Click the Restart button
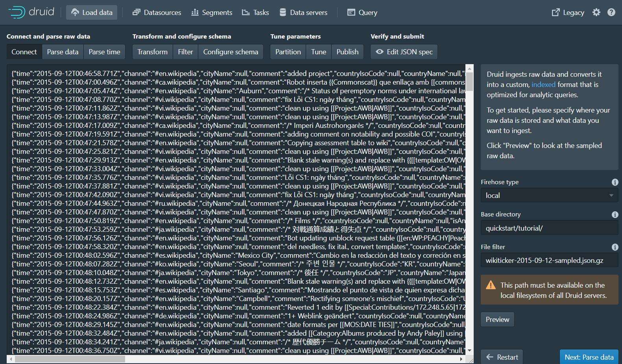Screen dimensions: 622x364 coord(502,357)
